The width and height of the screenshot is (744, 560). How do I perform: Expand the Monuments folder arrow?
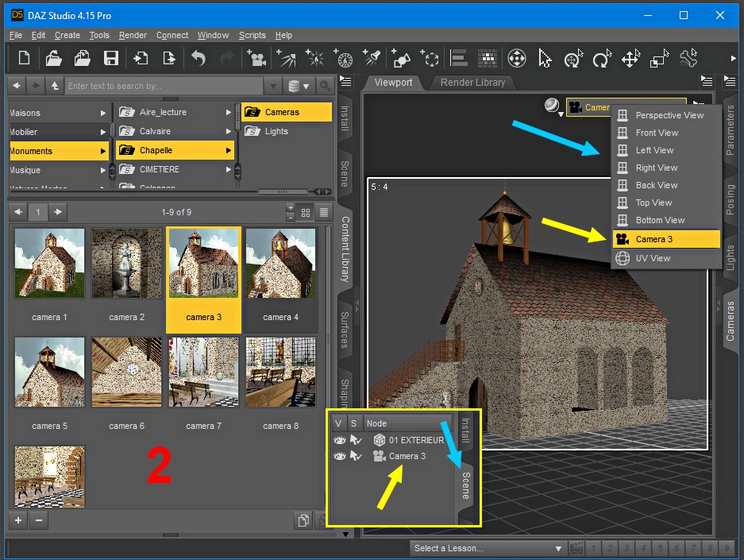point(103,151)
